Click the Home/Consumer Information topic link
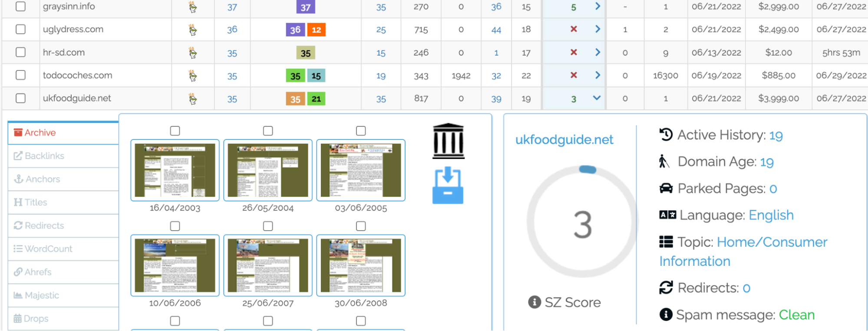The width and height of the screenshot is (868, 331). tap(743, 252)
